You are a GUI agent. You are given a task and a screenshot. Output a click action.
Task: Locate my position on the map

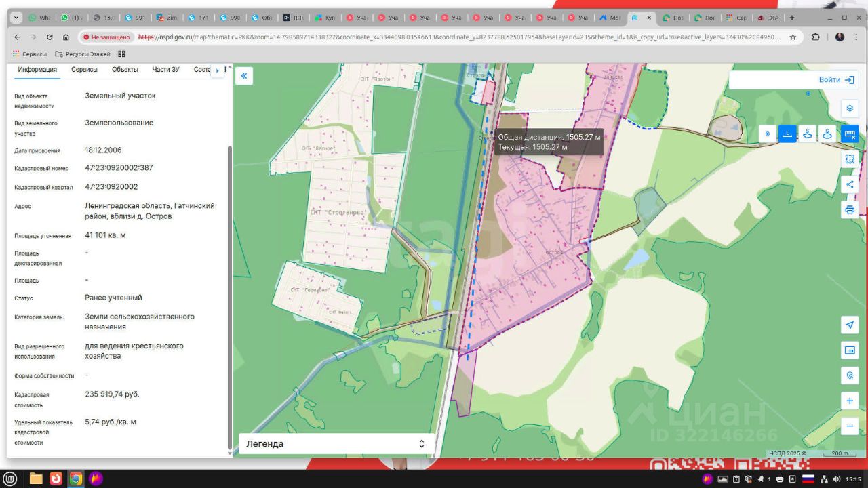click(850, 325)
